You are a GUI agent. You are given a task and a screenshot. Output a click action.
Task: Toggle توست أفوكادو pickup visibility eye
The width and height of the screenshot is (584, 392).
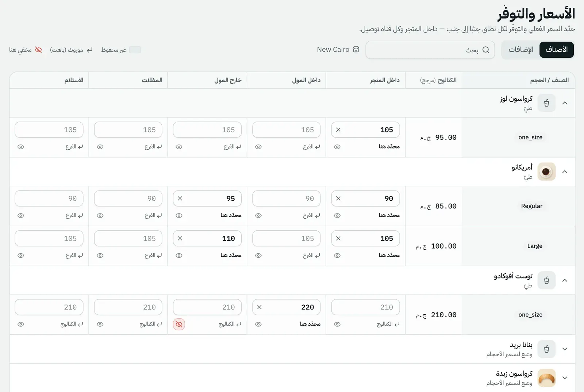[x=21, y=324]
